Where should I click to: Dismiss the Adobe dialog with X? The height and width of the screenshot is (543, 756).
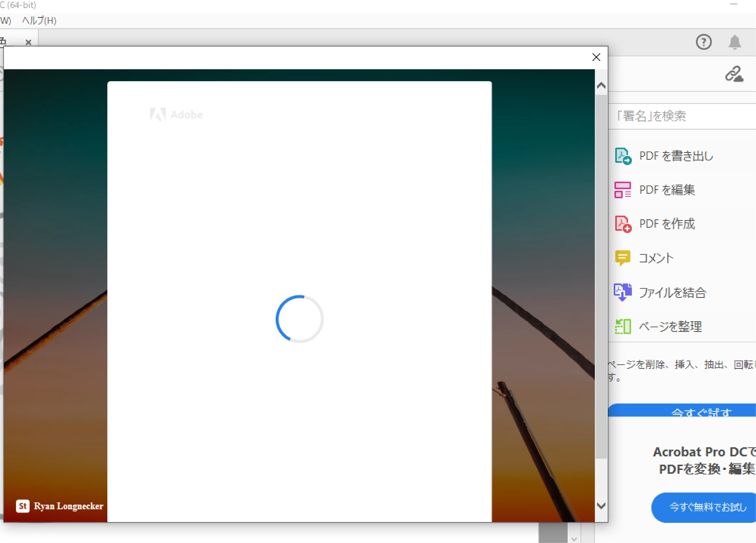pyautogui.click(x=596, y=57)
